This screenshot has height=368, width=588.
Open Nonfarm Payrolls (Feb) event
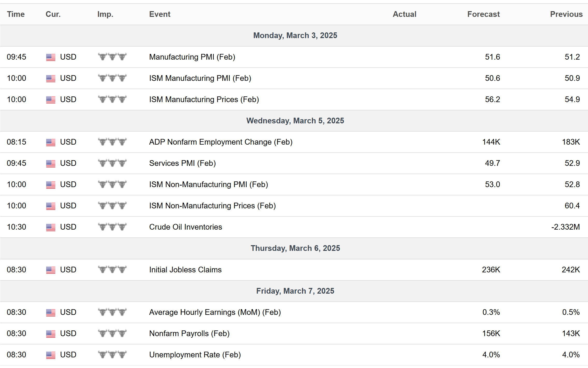point(189,334)
